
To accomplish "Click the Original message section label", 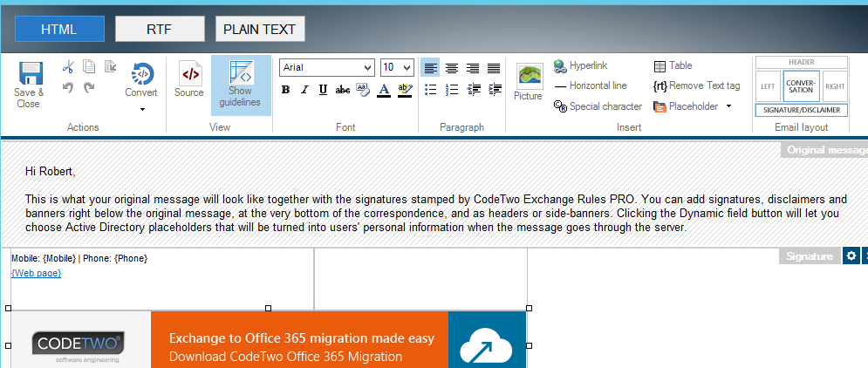I will [824, 150].
